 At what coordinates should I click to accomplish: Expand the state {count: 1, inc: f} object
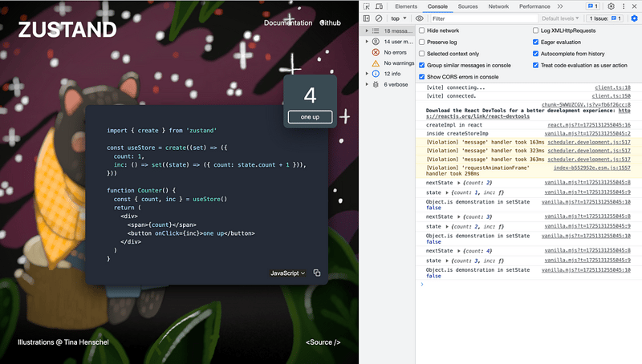click(x=447, y=192)
